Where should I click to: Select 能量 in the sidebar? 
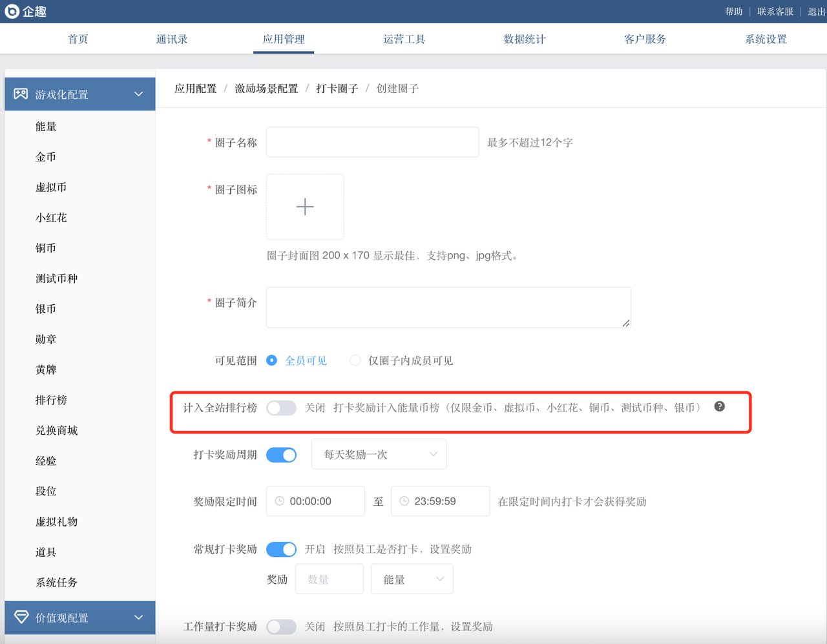click(46, 127)
